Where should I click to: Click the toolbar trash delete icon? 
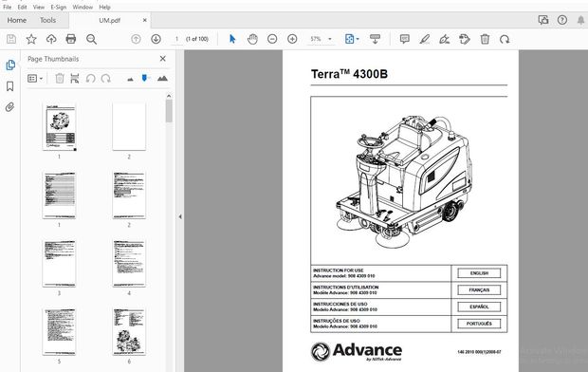[485, 39]
